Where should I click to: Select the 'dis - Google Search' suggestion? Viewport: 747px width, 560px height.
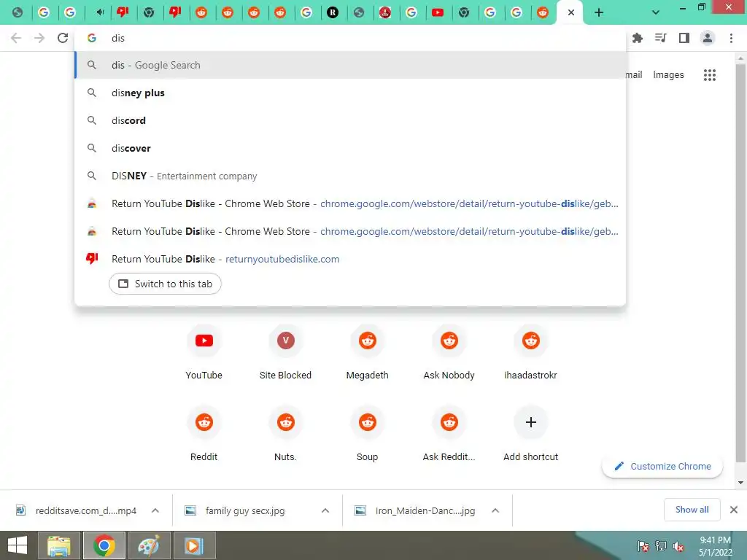[350, 65]
